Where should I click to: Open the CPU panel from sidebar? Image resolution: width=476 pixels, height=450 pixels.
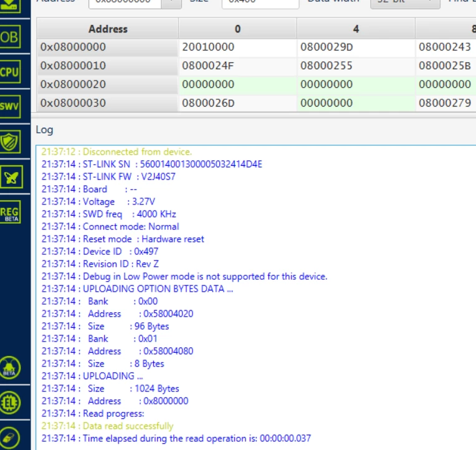tap(10, 72)
